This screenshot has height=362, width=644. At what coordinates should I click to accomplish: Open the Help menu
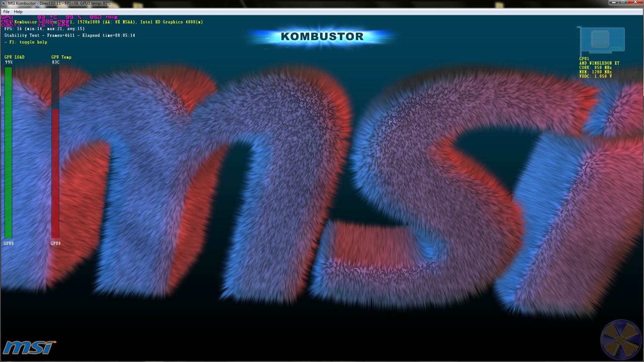tap(18, 12)
